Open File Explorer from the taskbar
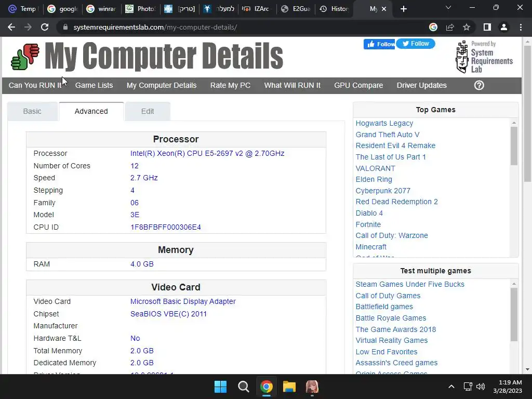This screenshot has height=399, width=532. [x=289, y=387]
